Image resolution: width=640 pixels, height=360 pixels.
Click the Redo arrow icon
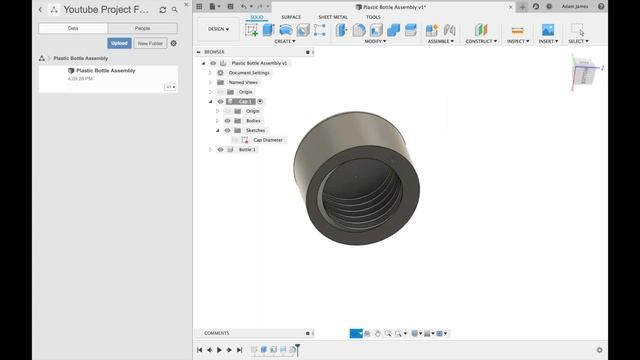click(260, 7)
